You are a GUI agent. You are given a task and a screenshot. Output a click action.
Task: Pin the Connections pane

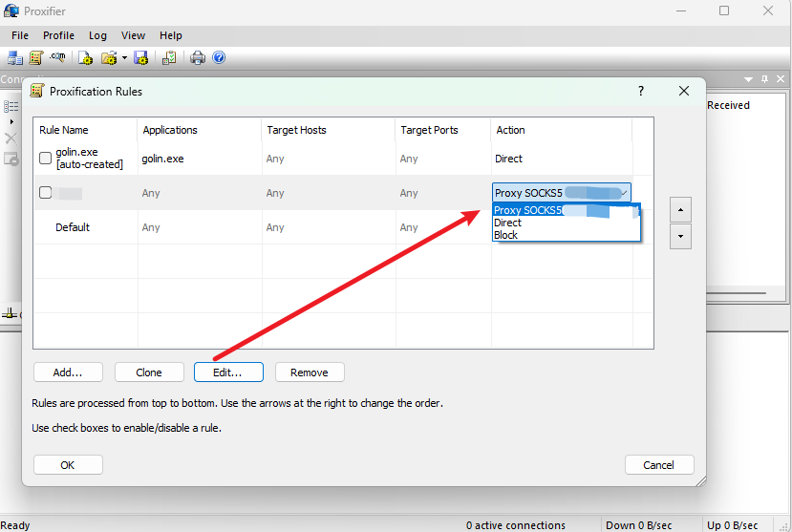(764, 78)
